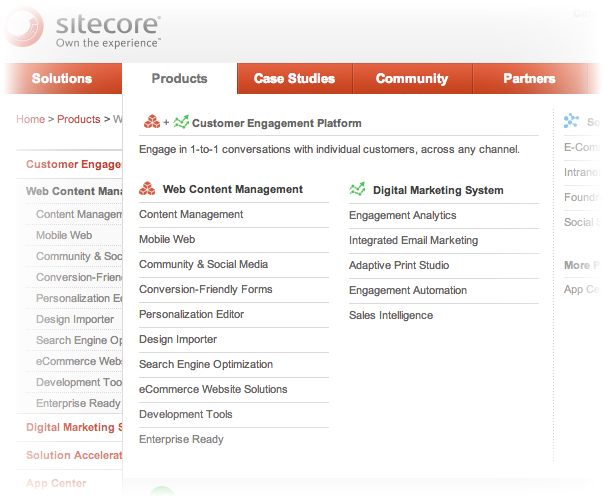Open App Center item in left sidebar
Screen dimensions: 605x500
[56, 483]
